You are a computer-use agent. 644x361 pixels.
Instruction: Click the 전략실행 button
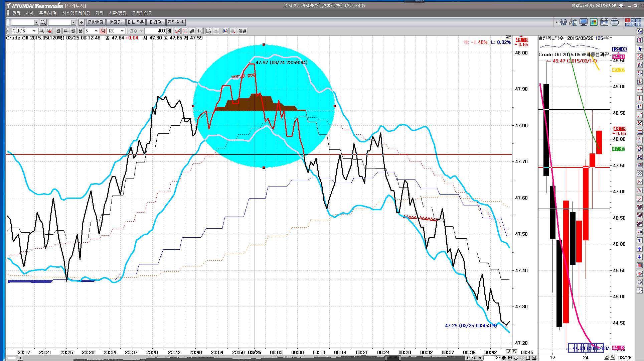click(176, 22)
